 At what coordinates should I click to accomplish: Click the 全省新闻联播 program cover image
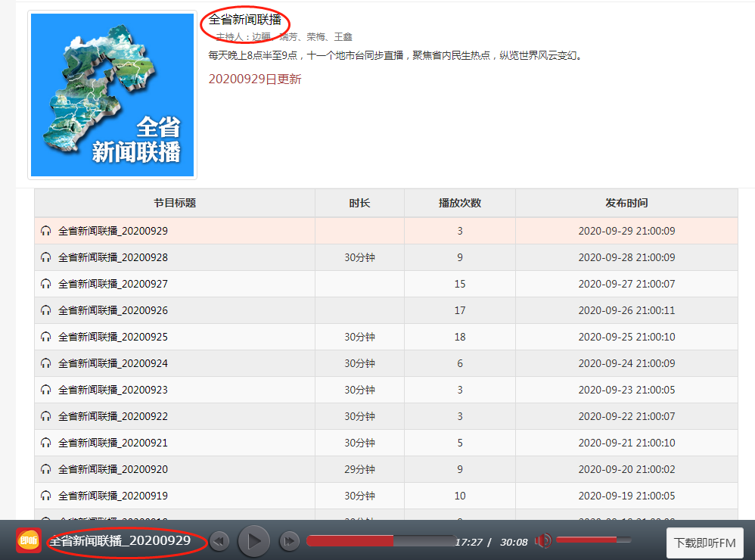point(112,95)
